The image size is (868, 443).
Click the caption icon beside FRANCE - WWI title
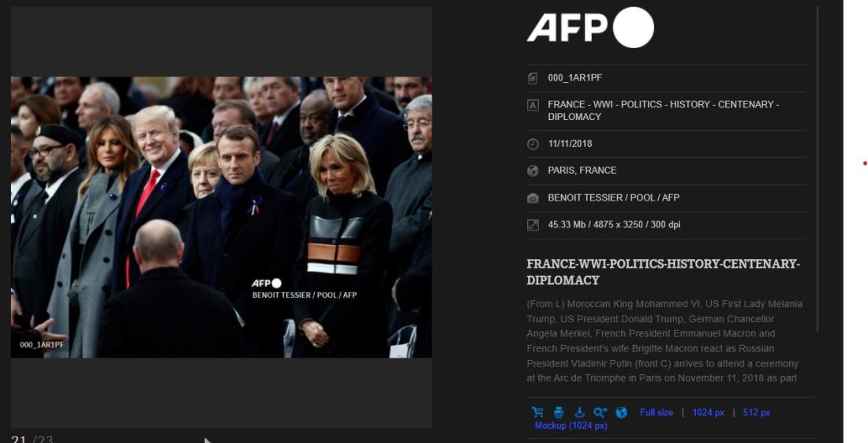pyautogui.click(x=533, y=105)
